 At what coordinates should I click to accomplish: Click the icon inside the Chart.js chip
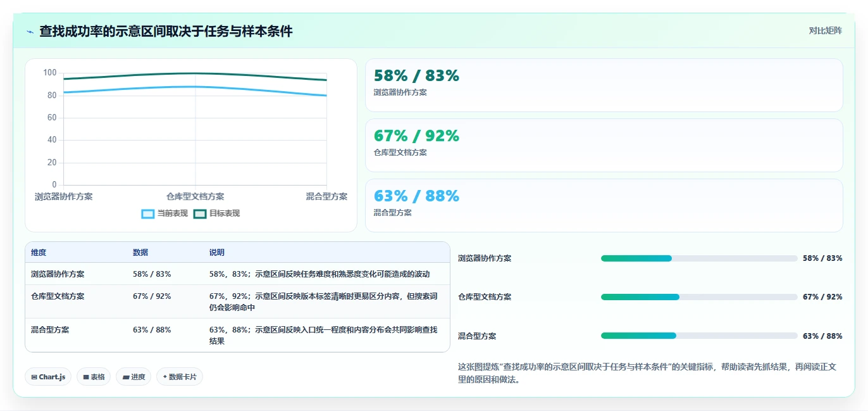[x=34, y=377]
